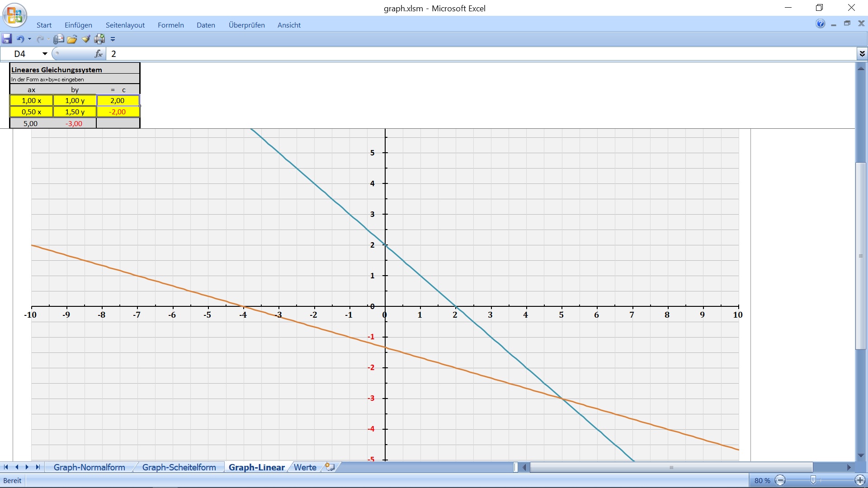Customize Quick Access Toolbar dropdown
Viewport: 868px width, 488px height.
[113, 39]
